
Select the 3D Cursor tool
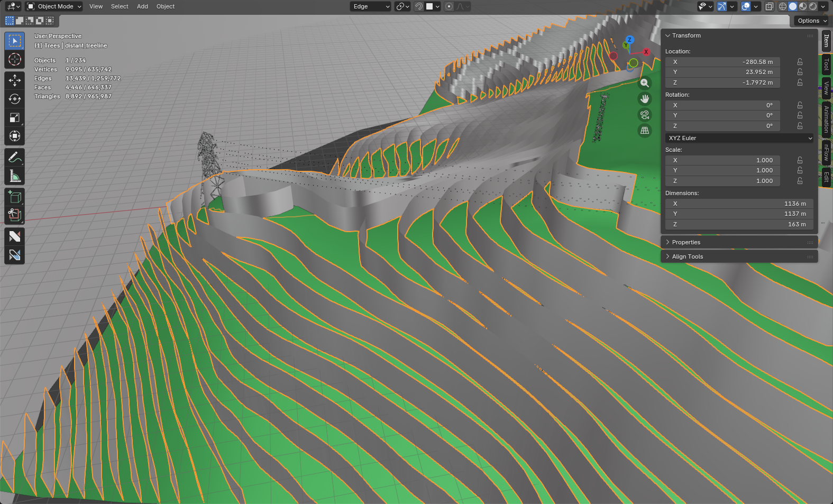(x=15, y=59)
